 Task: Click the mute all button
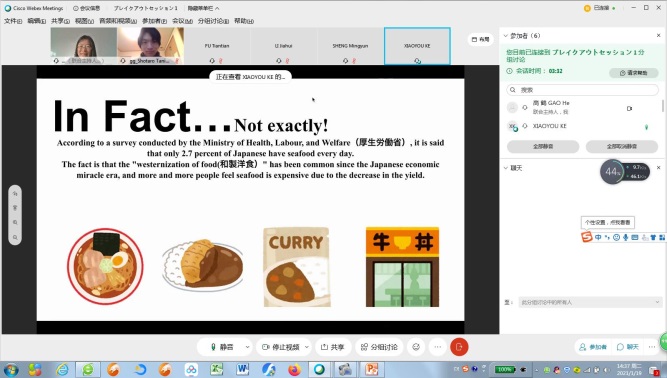pyautogui.click(x=543, y=146)
